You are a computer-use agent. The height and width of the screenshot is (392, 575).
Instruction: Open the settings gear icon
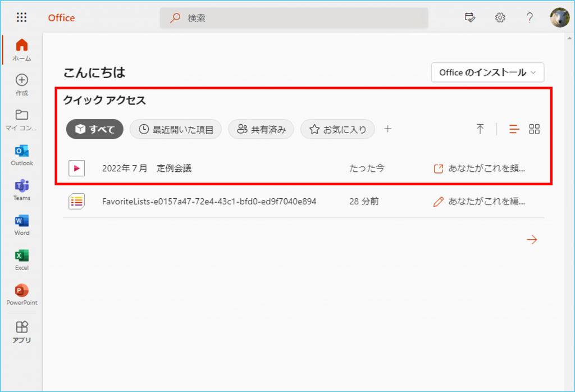click(x=500, y=17)
